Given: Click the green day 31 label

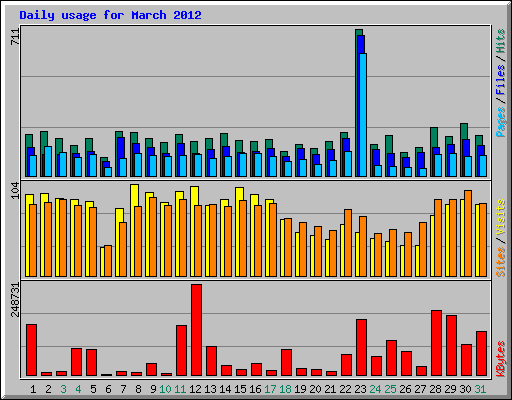Looking at the screenshot, I should (x=480, y=389).
